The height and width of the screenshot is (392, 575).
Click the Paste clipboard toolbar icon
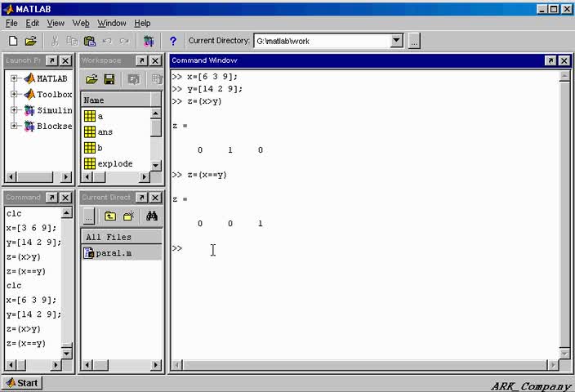coord(90,41)
